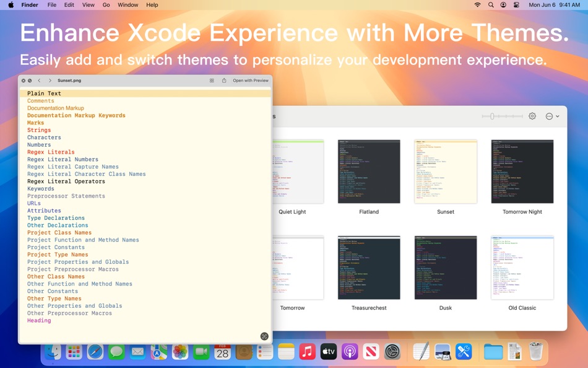588x368 pixels.
Task: Open News from the Dock
Action: pos(371,352)
